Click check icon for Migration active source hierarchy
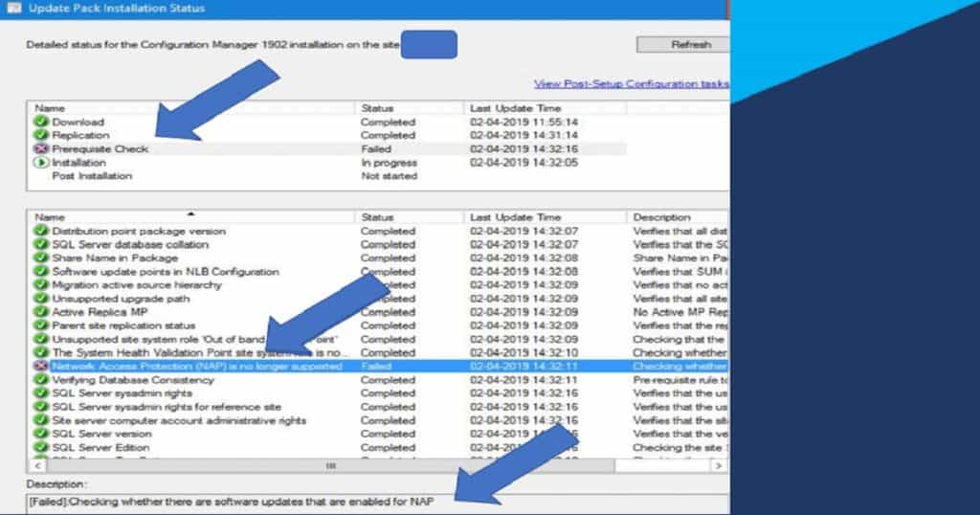The image size is (980, 515). coord(41,285)
